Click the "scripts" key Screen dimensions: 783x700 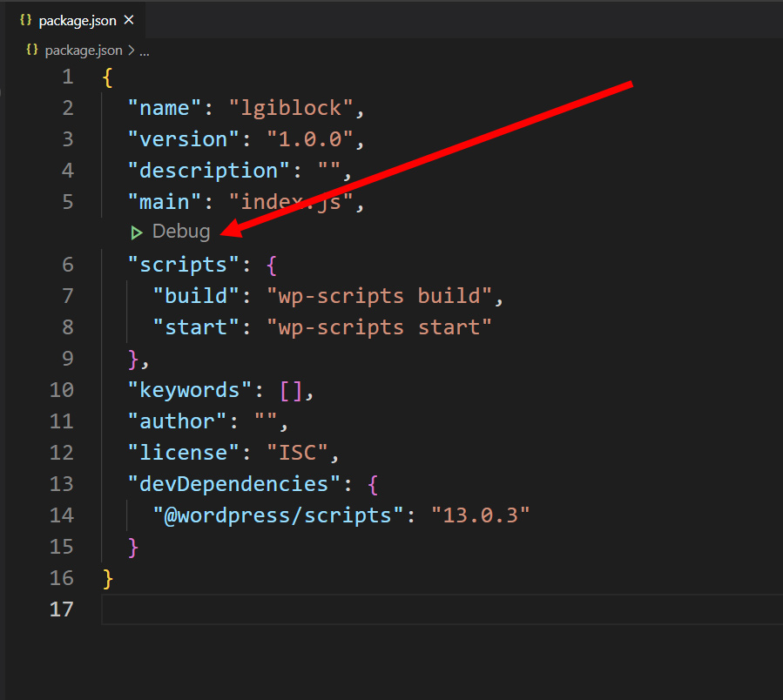(x=183, y=265)
